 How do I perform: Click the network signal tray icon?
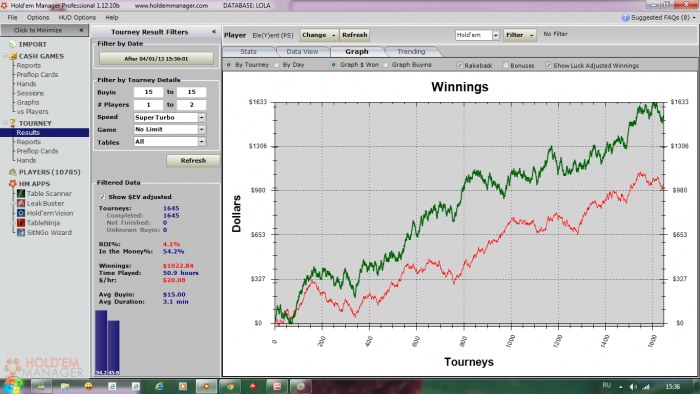646,386
